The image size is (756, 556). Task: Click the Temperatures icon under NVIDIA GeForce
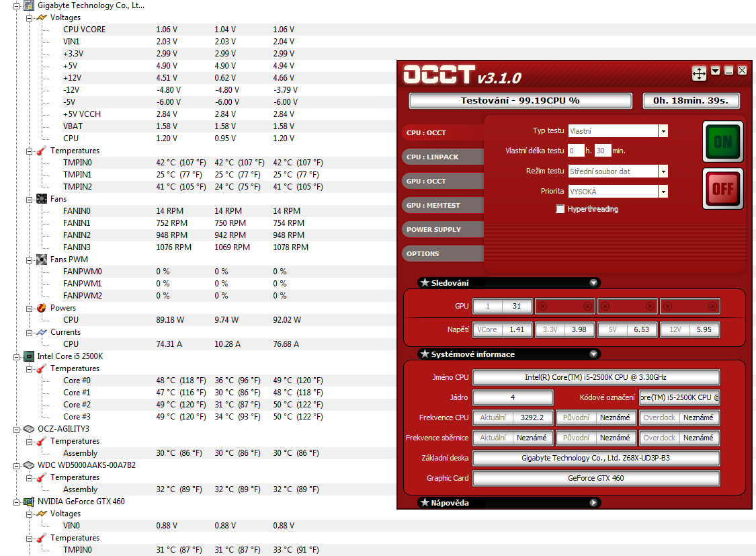[42, 538]
